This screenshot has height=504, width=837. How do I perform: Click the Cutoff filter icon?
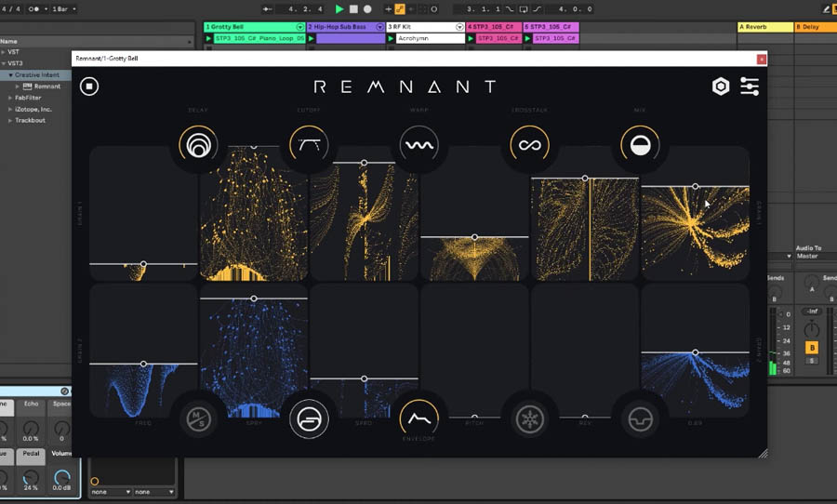[309, 145]
